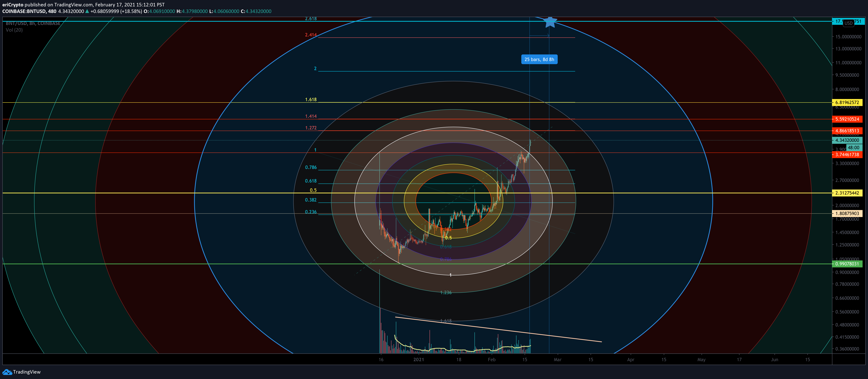868x379 pixels.
Task: Select the yellow 6.81962572 price label
Action: [847, 103]
